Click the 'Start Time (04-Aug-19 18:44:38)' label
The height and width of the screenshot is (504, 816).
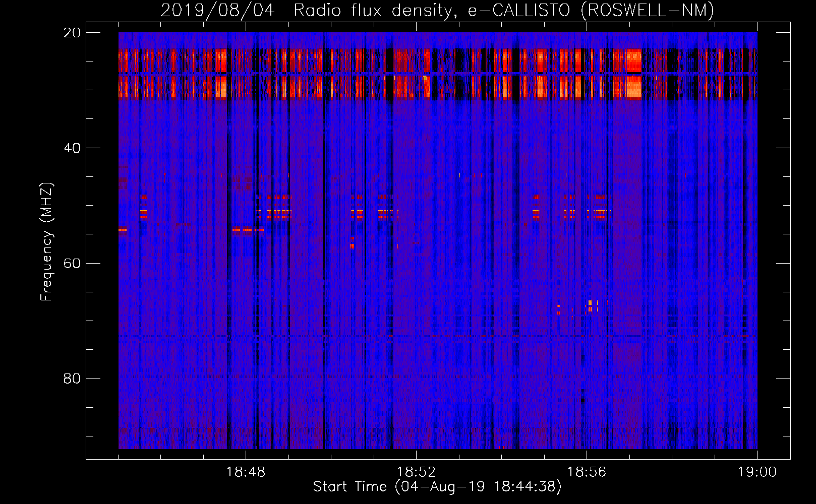[437, 487]
